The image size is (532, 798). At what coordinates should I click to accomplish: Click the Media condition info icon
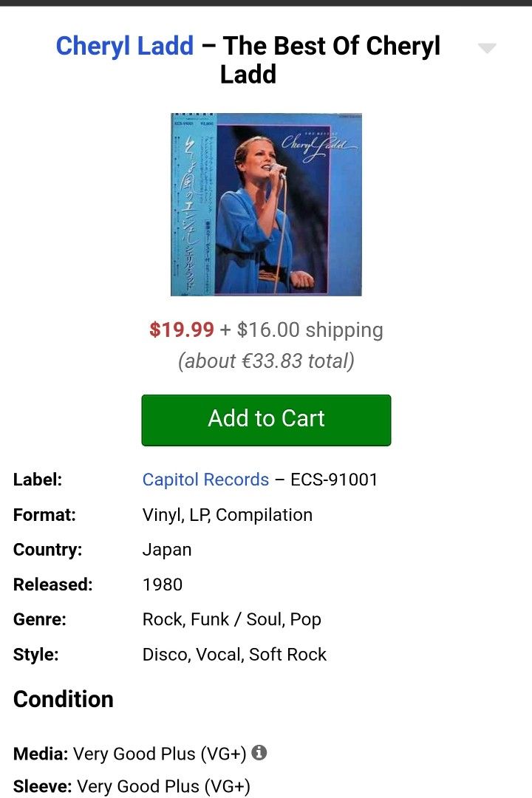pyautogui.click(x=258, y=754)
